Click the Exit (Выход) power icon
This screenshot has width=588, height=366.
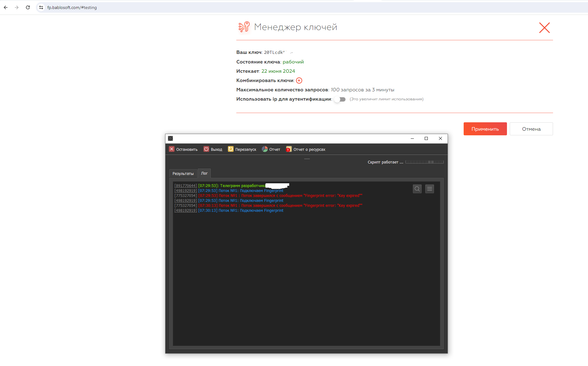click(206, 149)
